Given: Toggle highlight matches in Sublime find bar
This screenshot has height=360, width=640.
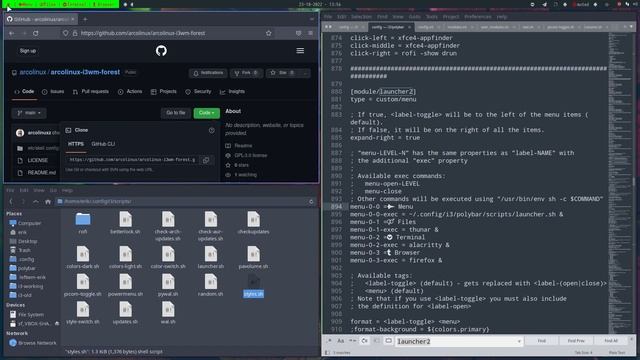Looking at the screenshot, I should click(x=388, y=341).
